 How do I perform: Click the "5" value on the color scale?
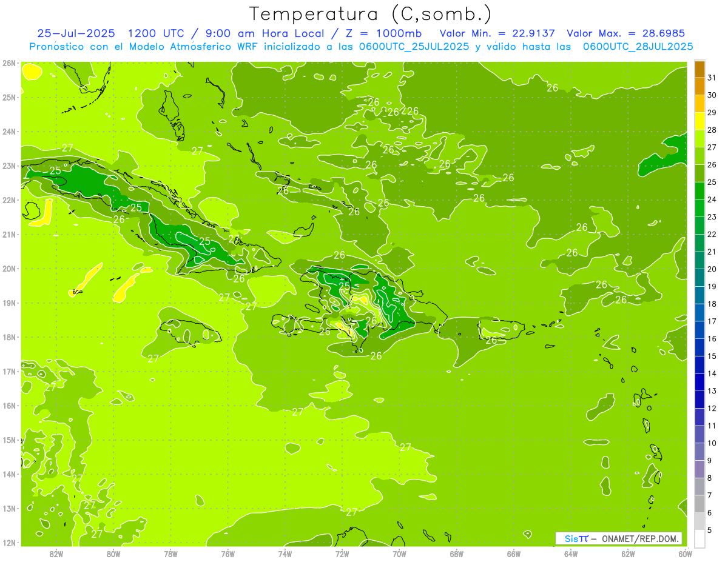coord(710,530)
